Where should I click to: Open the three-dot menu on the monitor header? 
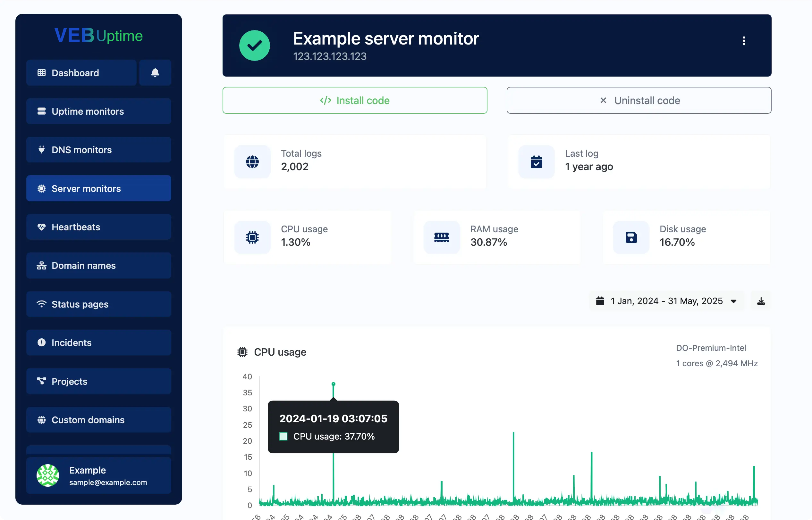(744, 40)
